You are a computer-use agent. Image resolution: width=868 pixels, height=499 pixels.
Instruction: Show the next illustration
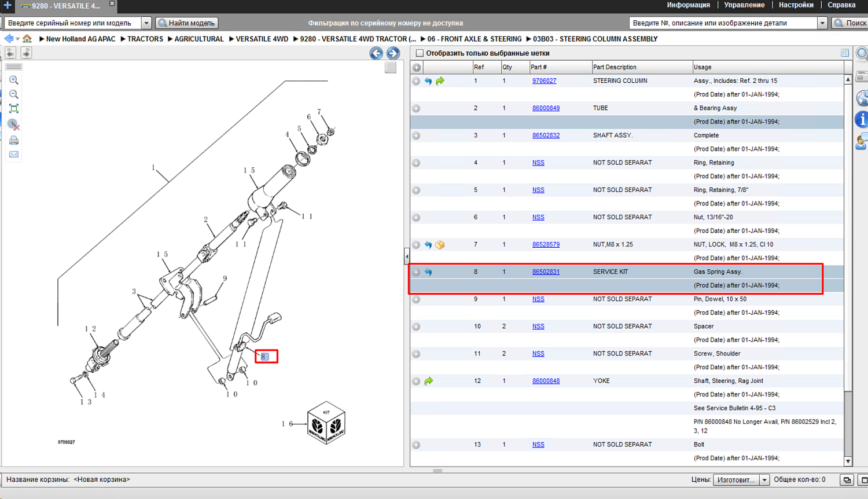coord(393,53)
